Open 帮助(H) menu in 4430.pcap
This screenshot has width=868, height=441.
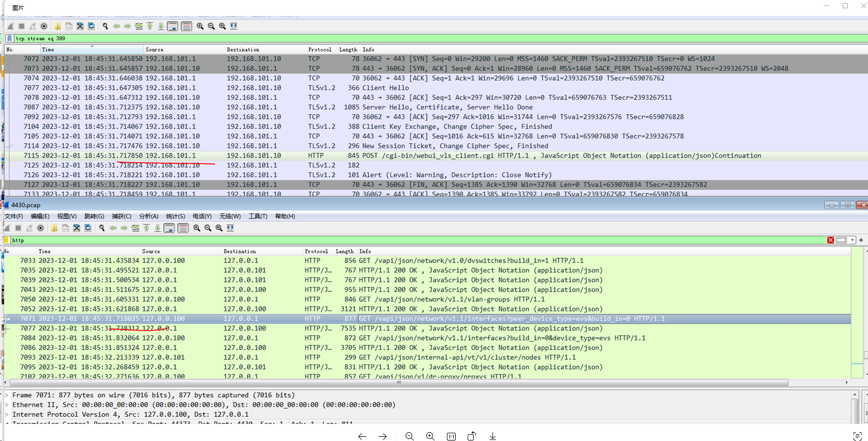click(x=285, y=216)
